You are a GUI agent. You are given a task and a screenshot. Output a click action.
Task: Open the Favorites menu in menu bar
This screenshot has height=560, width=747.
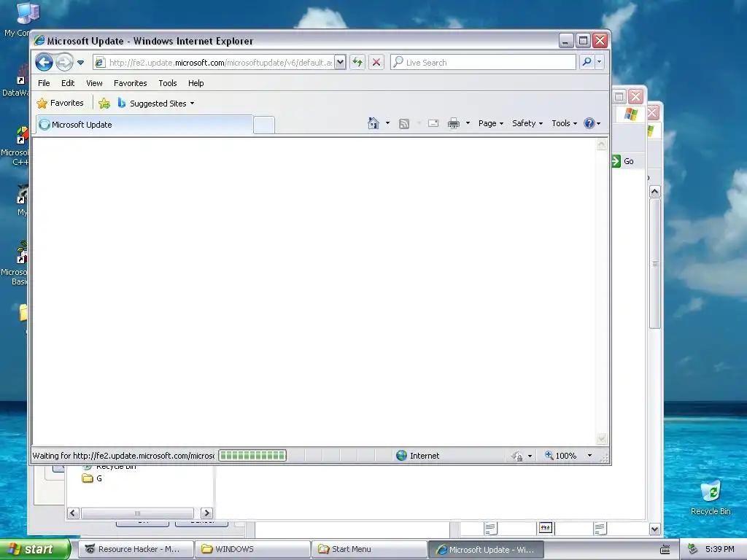coord(130,83)
